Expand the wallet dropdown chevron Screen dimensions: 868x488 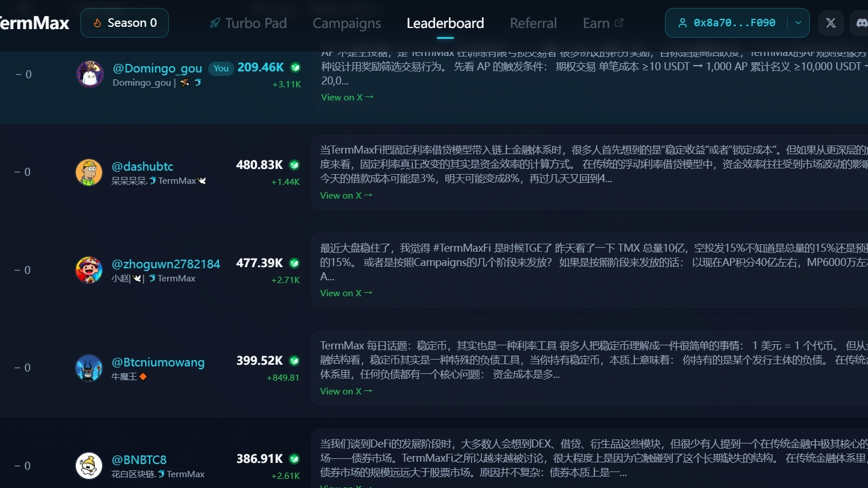click(798, 23)
